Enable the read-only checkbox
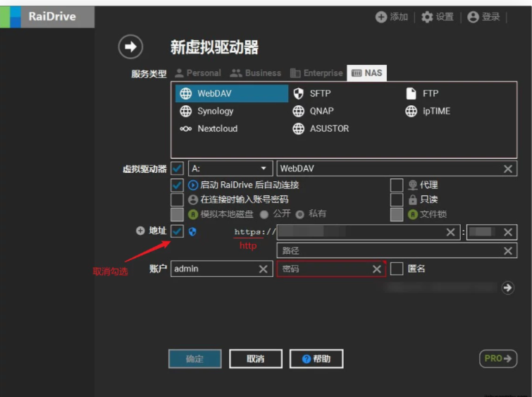Screen dimensions: 532x397 [397, 200]
